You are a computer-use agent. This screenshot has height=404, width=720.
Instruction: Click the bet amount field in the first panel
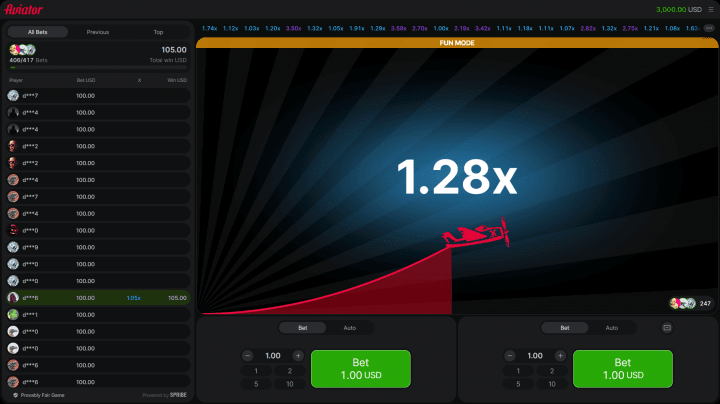273,356
